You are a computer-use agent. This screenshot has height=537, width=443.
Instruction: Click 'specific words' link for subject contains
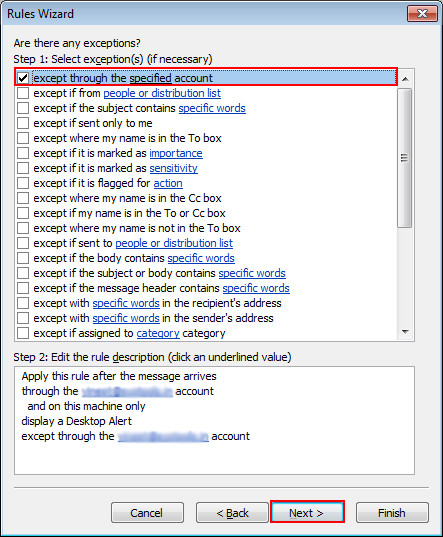pyautogui.click(x=212, y=108)
